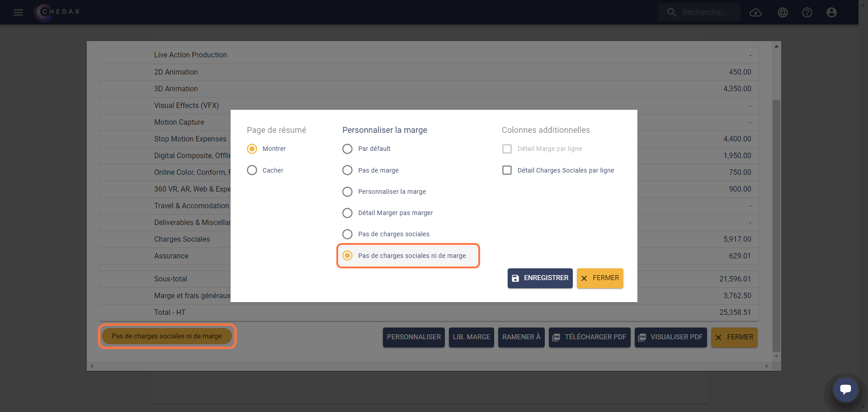The height and width of the screenshot is (412, 868).
Task: Click ENREGISTRER button in dialog
Action: tap(540, 278)
